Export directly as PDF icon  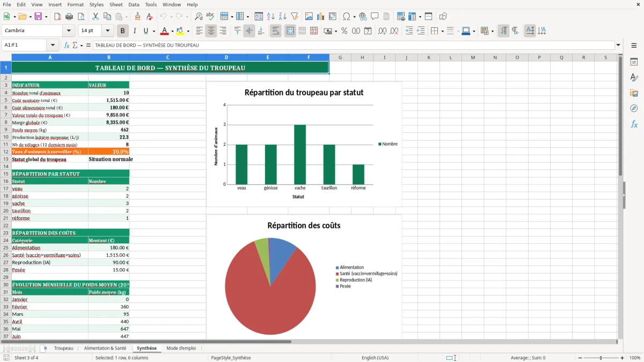tap(57, 17)
